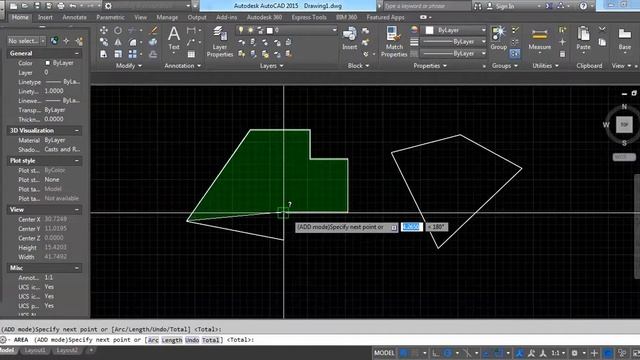
Task: Select the Copy tool in Modify panel
Action: 104,42
